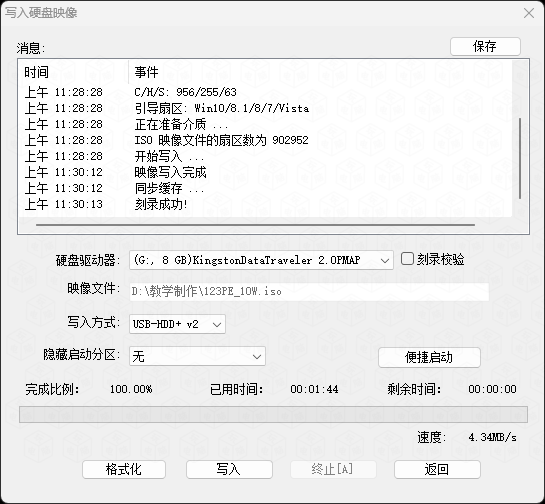Screen dimensions: 545x504
Task: Click the 保存 button
Action: tap(485, 46)
